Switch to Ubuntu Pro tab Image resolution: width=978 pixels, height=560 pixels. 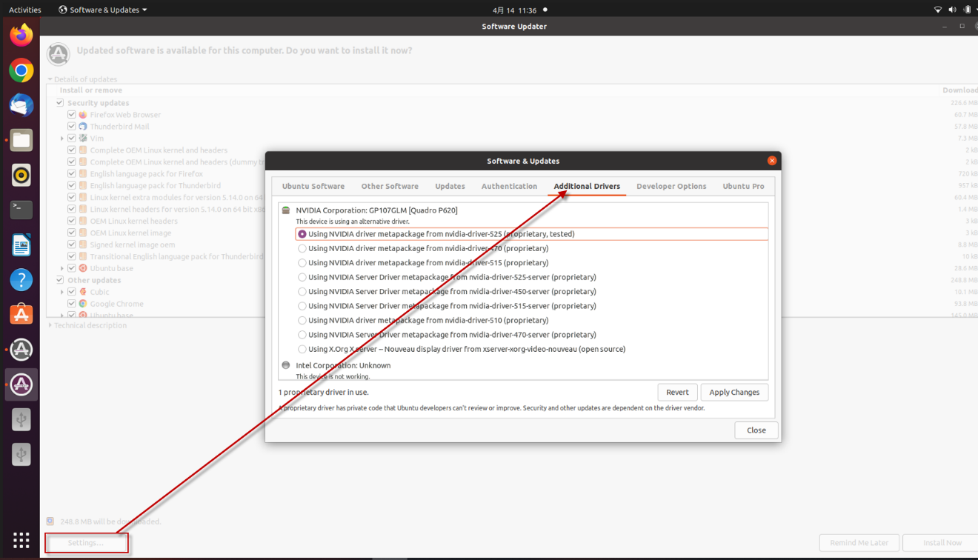coord(743,187)
